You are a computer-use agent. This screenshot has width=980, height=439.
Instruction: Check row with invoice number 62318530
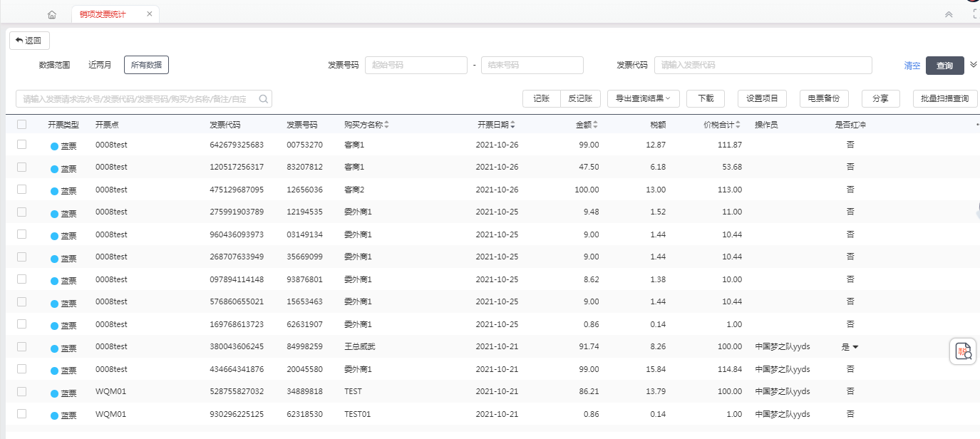(21, 413)
